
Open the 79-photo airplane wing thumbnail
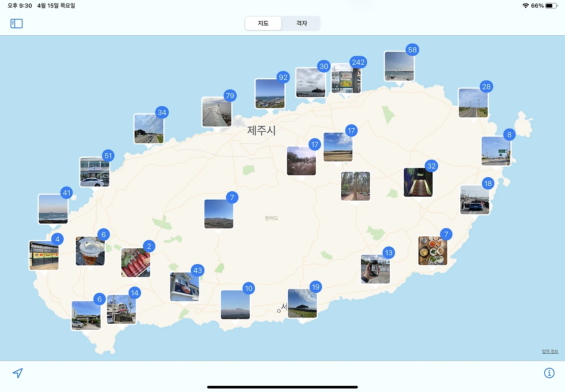(x=217, y=112)
